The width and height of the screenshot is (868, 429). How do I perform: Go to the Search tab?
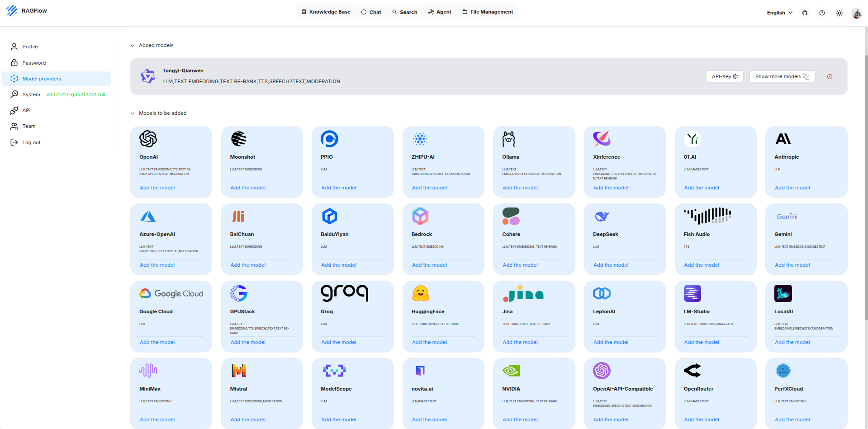[x=404, y=12]
